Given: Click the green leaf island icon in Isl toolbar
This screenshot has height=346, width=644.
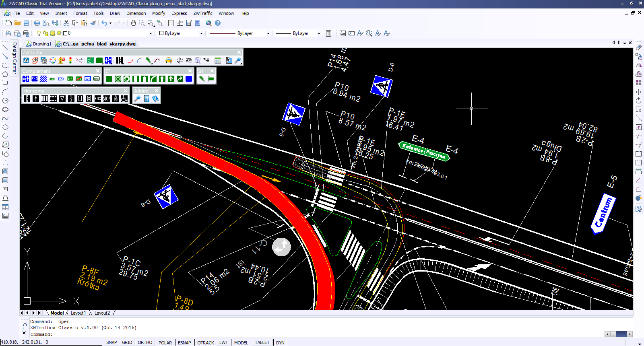Looking at the screenshot, I should [202, 79].
